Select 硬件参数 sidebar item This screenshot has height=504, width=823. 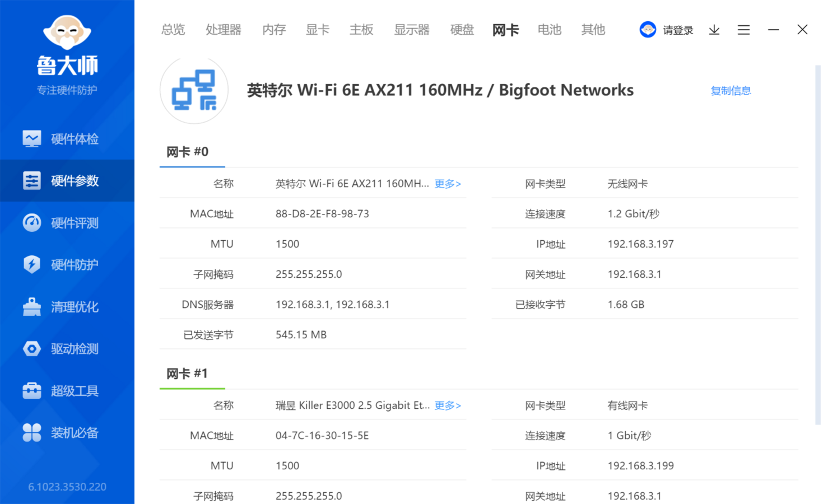coord(67,180)
